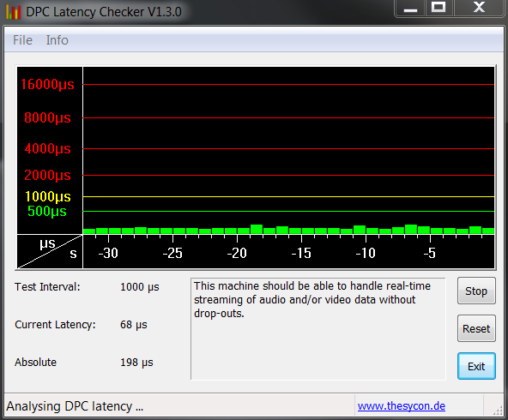
Task: Click the 68 µs current latency value
Action: 134,325
